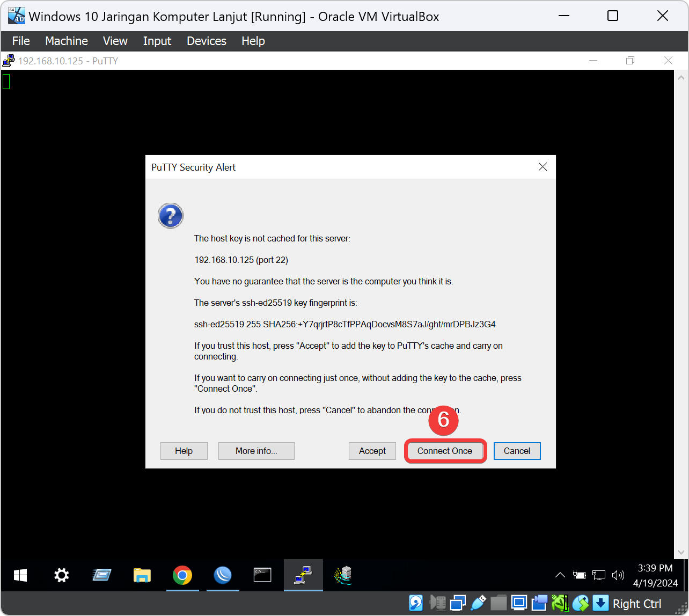Click the green terminal cursor

(6, 82)
